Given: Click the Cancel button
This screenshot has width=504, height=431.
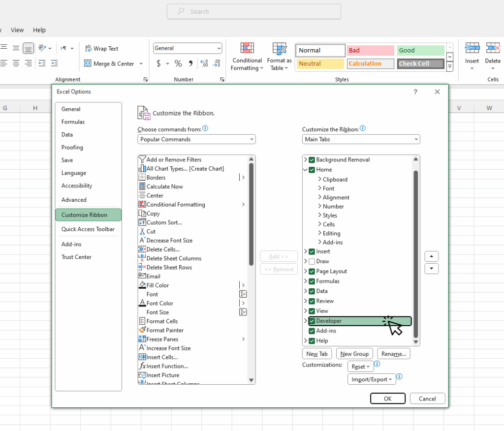Looking at the screenshot, I should click(x=427, y=399).
